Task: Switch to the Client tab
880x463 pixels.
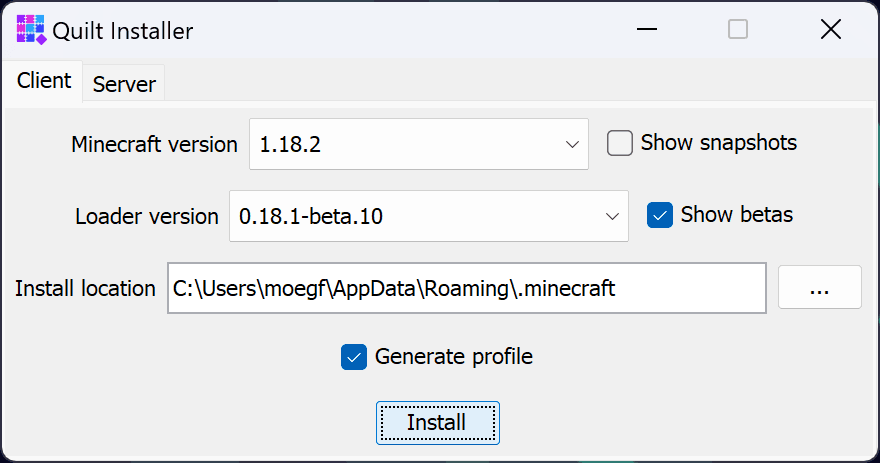Action: click(44, 82)
